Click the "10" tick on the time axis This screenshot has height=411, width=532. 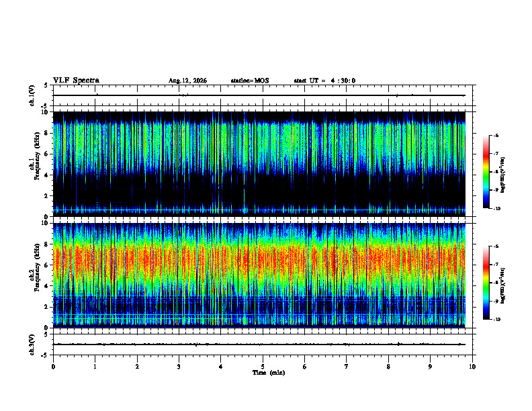472,367
